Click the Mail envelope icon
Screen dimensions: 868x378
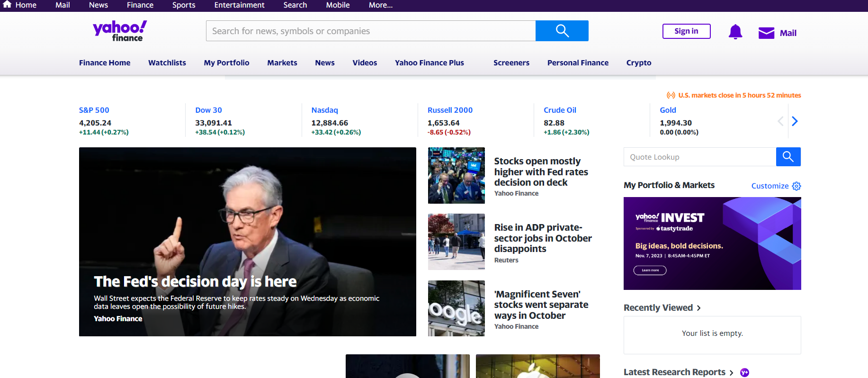[766, 33]
